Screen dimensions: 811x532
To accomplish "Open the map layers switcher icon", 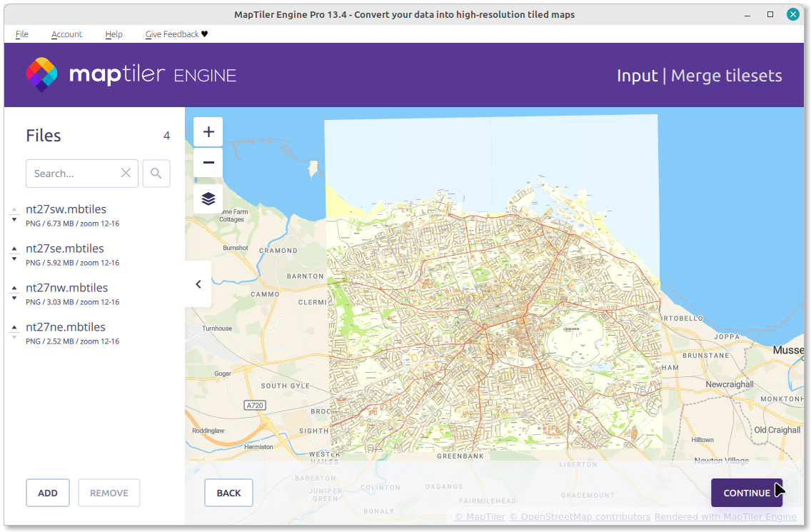I will 208,199.
